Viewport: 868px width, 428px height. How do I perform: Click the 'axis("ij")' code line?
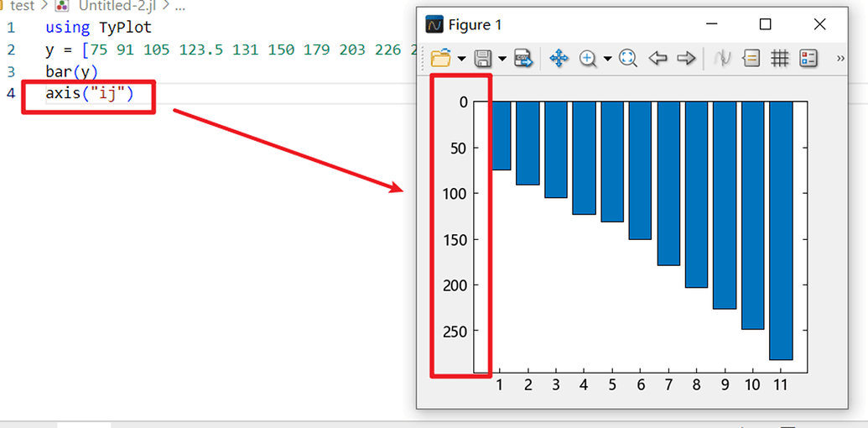(90, 94)
